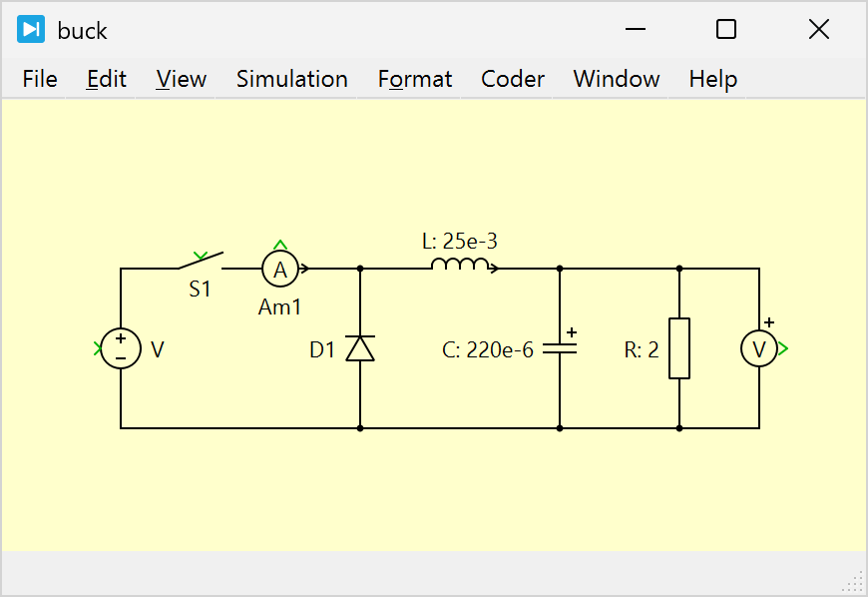Viewport: 868px width, 597px height.
Task: Open the Help menu
Action: [713, 79]
